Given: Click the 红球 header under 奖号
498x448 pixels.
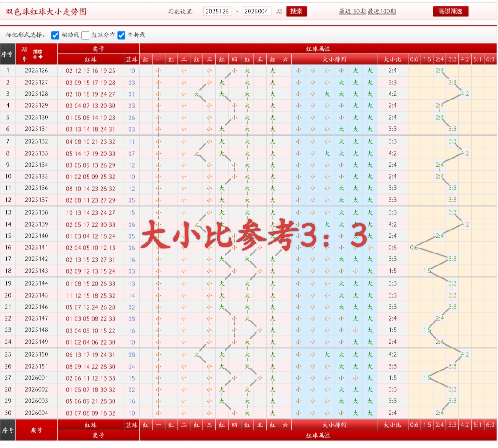Looking at the screenshot, I should point(91,59).
